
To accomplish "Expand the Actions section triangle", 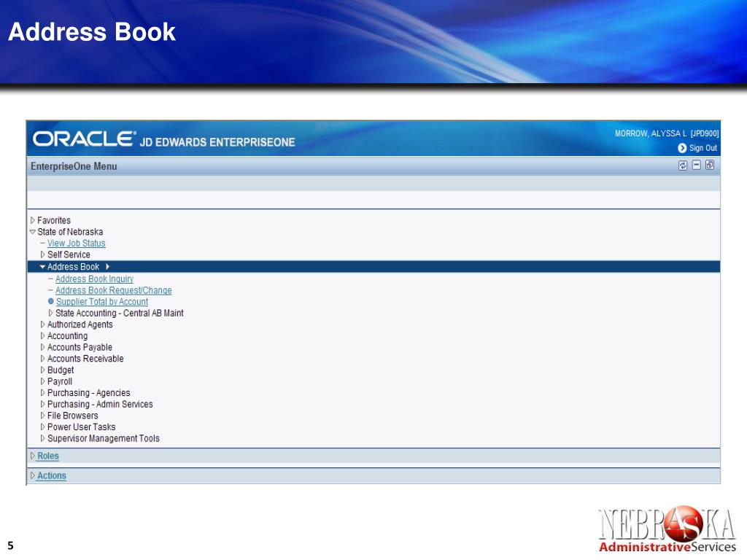I will click(x=32, y=475).
